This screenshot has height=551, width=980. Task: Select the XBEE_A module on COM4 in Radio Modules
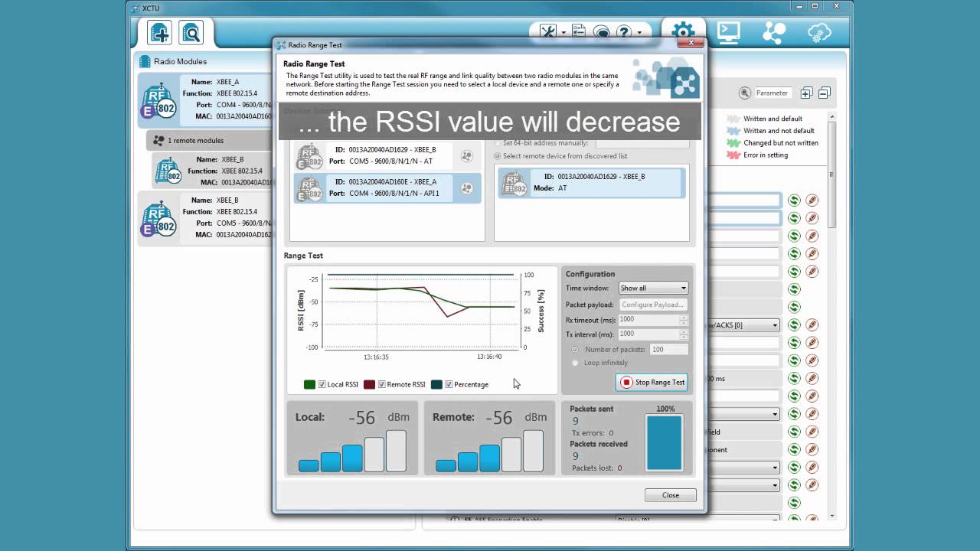(x=205, y=100)
